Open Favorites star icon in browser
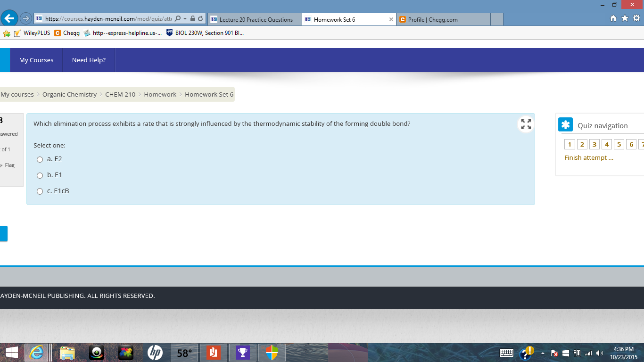 625,18
